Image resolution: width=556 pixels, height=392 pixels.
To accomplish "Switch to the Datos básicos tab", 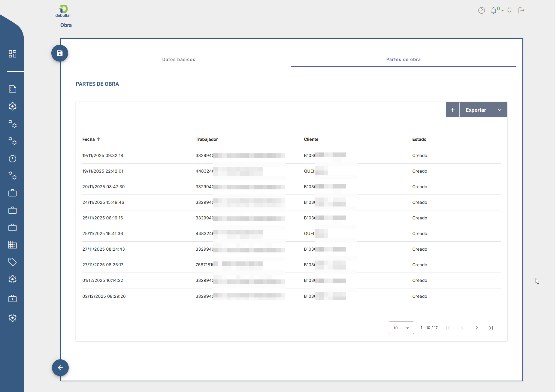I will coord(179,59).
